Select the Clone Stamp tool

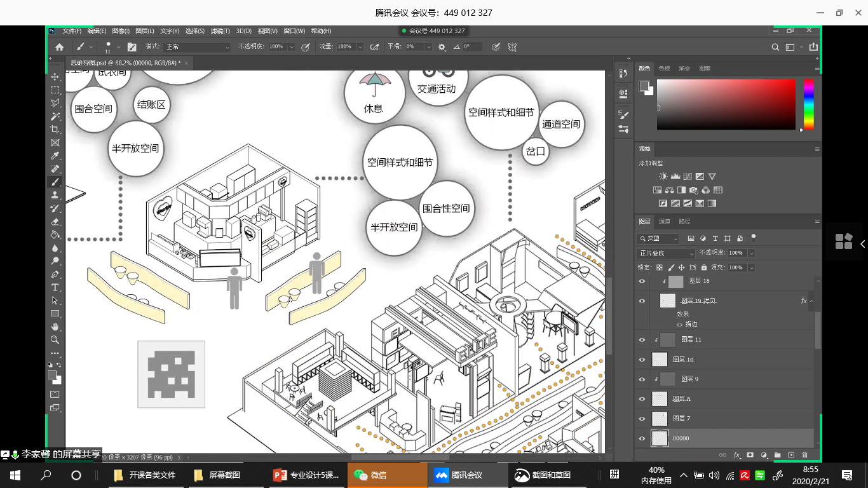55,195
